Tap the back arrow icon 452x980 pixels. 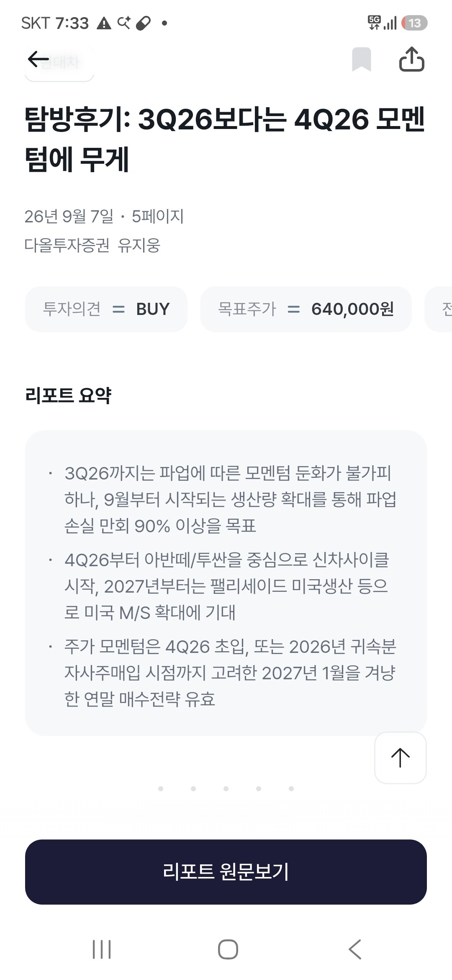[39, 59]
